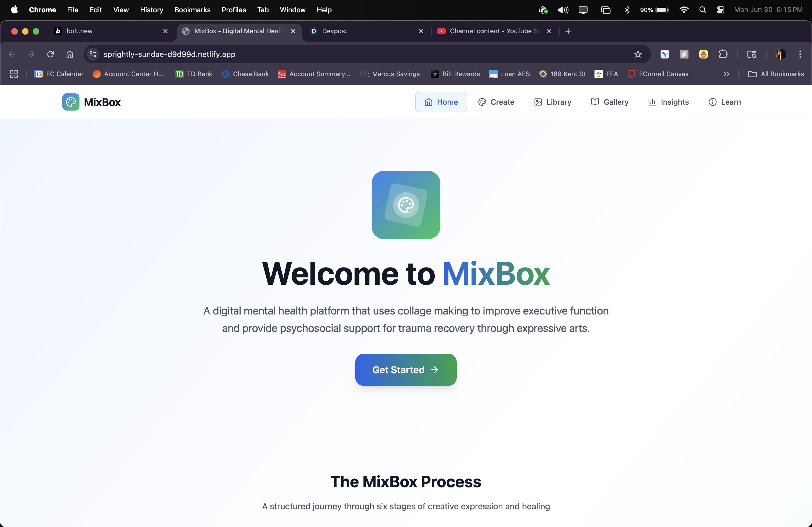Reload the current page

pos(50,54)
